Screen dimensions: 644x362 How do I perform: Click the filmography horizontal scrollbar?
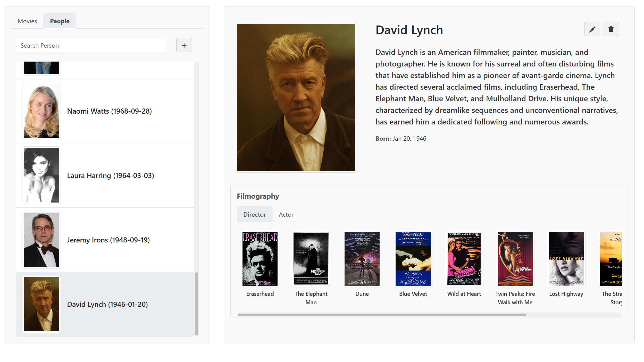pos(381,315)
